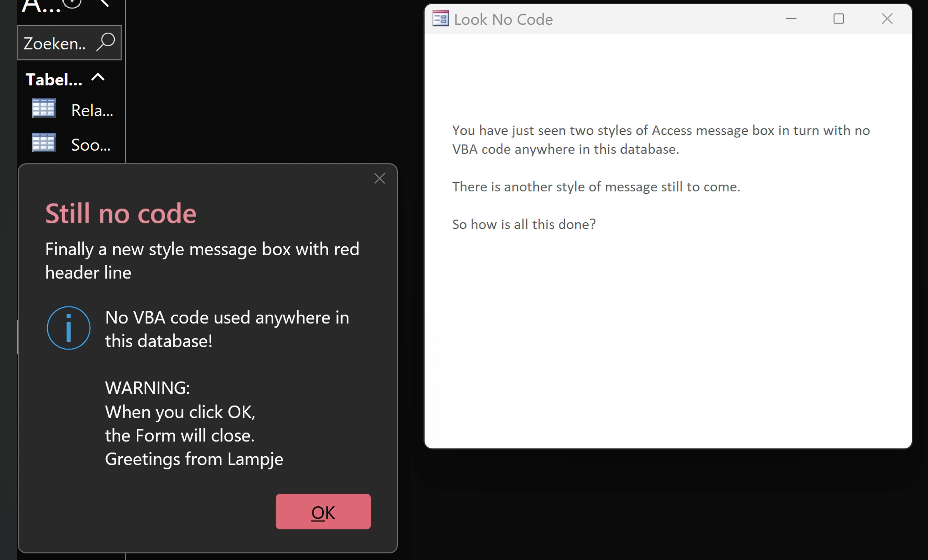The height and width of the screenshot is (560, 928).
Task: Select the Tabel... group header label
Action: pos(54,80)
